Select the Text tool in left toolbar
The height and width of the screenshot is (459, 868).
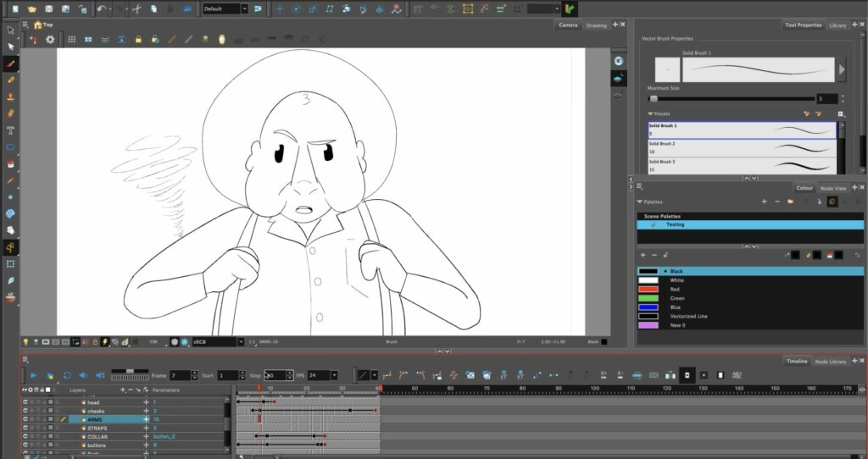point(10,130)
